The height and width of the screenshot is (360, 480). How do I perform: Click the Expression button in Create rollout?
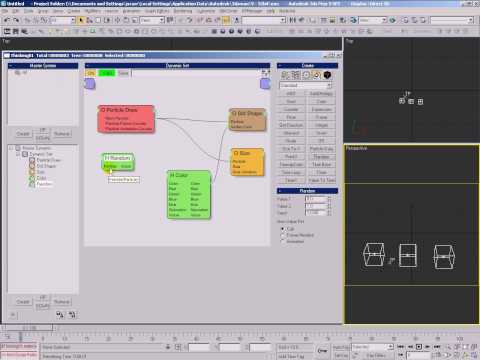(321, 109)
